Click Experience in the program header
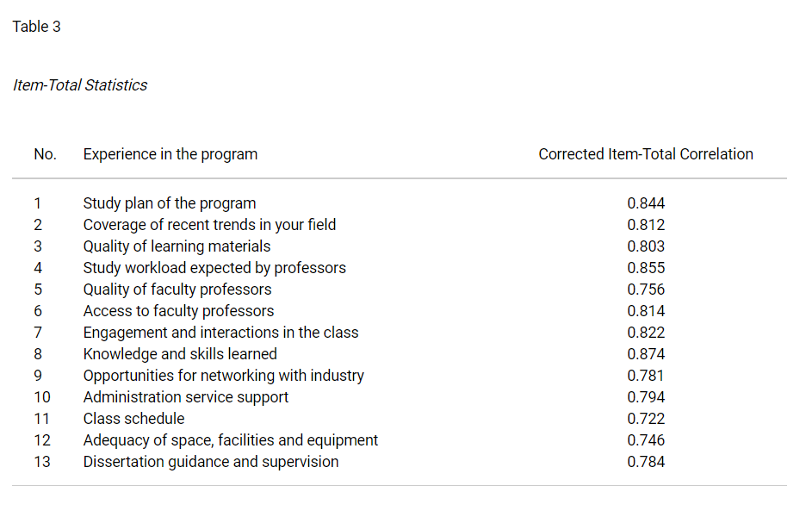 tap(170, 154)
